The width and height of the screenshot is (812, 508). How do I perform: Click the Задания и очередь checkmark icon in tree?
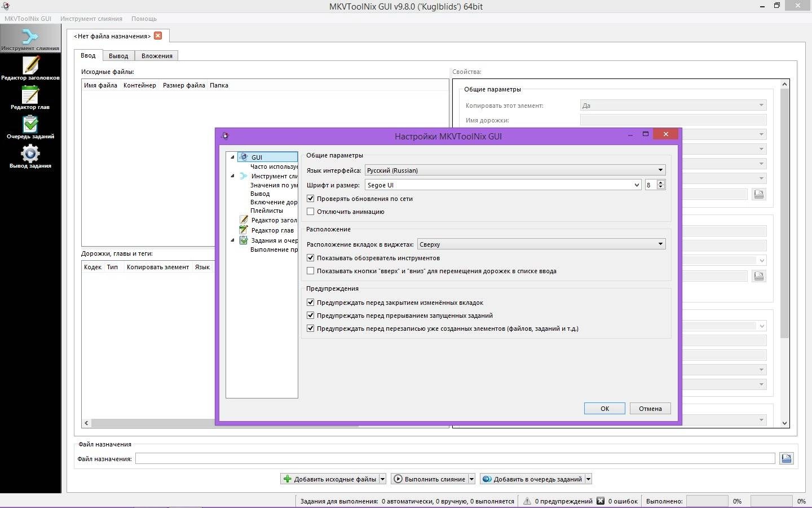(244, 240)
